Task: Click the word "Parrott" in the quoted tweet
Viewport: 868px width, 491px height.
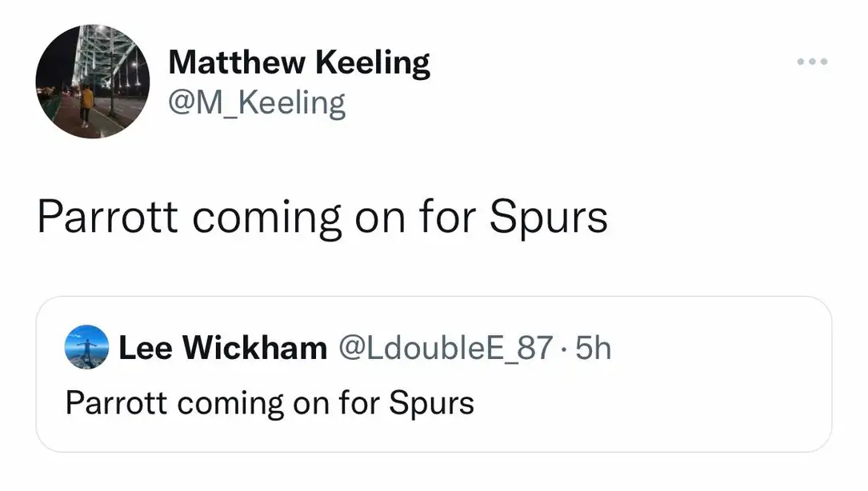Action: (x=115, y=402)
